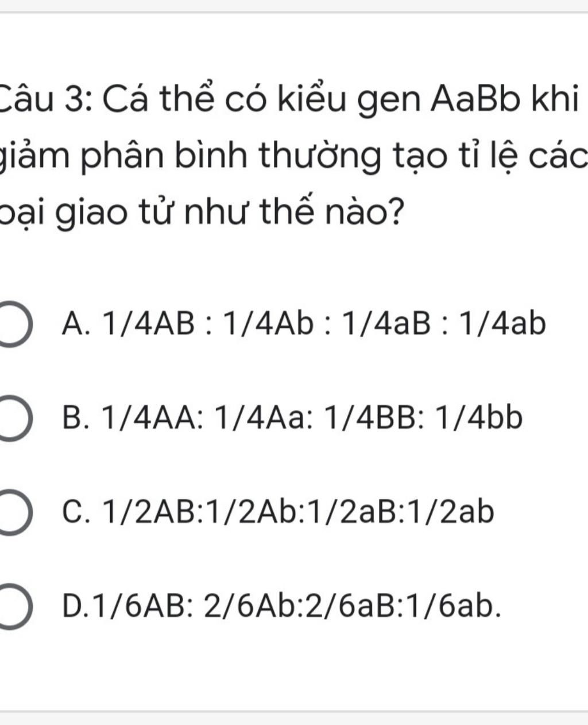Click option text A. 1/4AB : 1/4Ab : 1/4aB : 1/4ab
Screen dimensions: 588x725
(304, 324)
